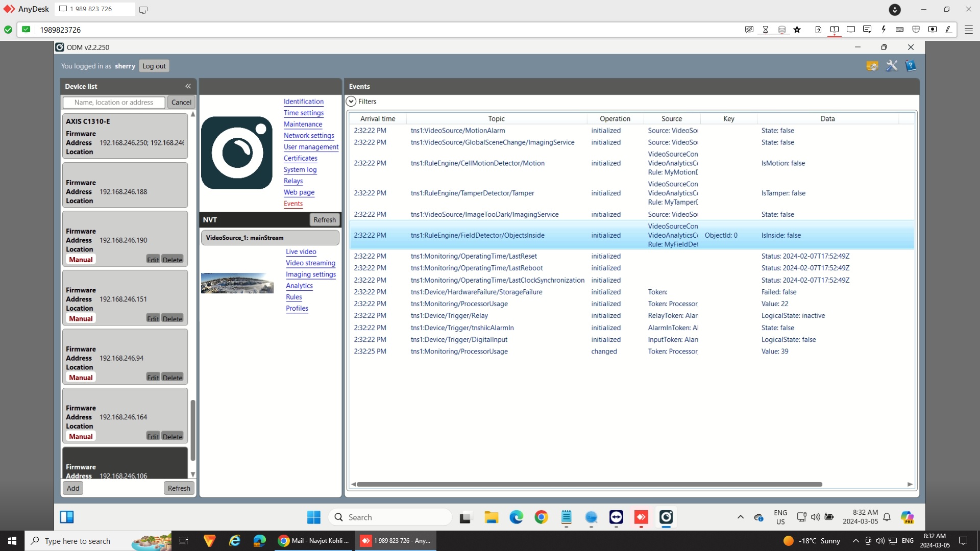Expand the Filters section in Events
This screenshot has height=551, width=980.
(351, 102)
